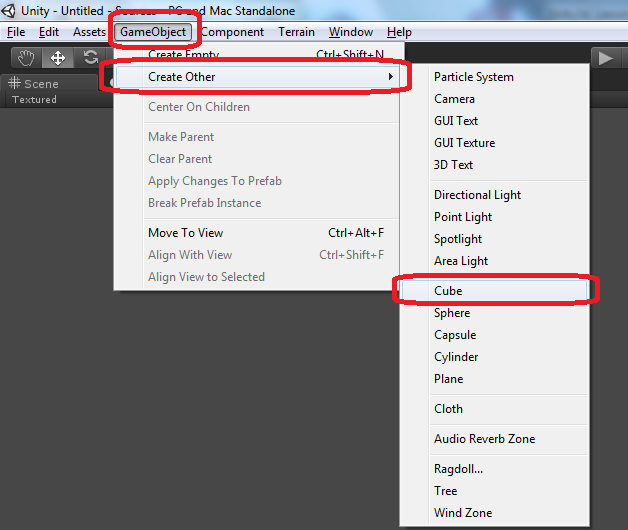This screenshot has height=530, width=628.
Task: Open the Window menu
Action: pyautogui.click(x=351, y=32)
